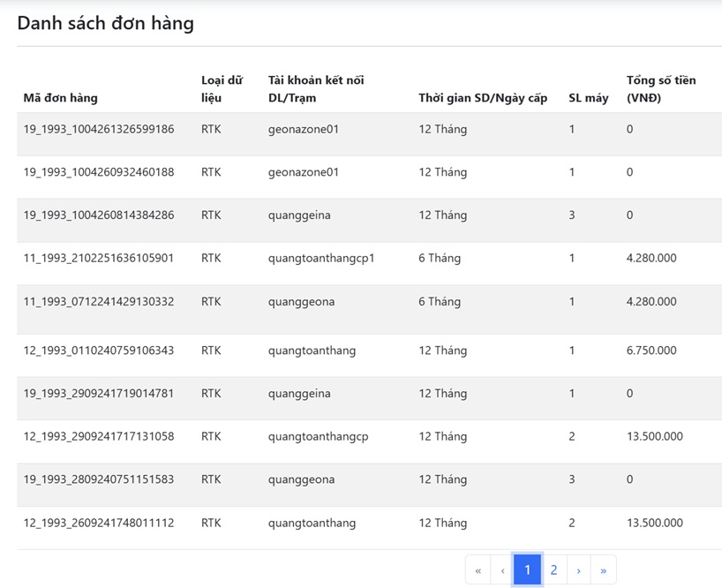Click account quanggeona in order 11_1993_0712241429130332

tap(302, 302)
